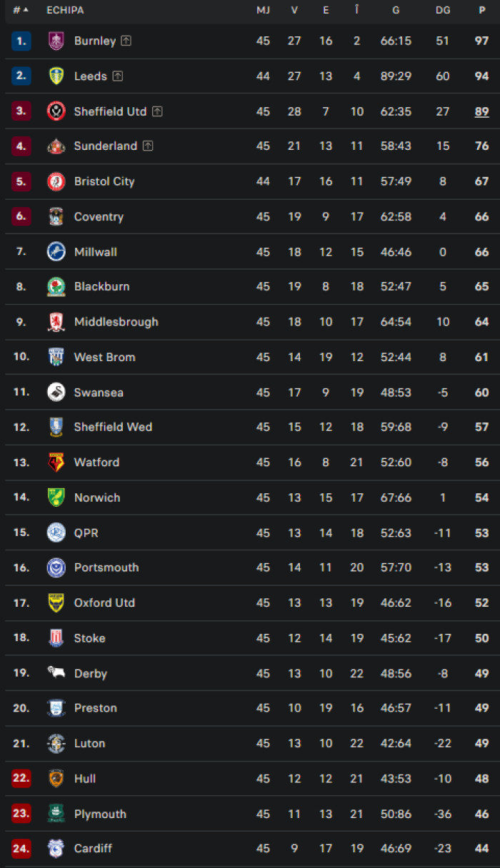Click the Watford club crest

pyautogui.click(x=56, y=462)
